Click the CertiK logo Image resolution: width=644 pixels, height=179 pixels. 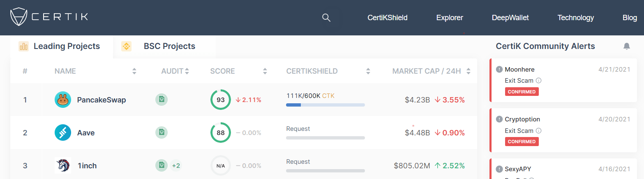[x=48, y=17]
